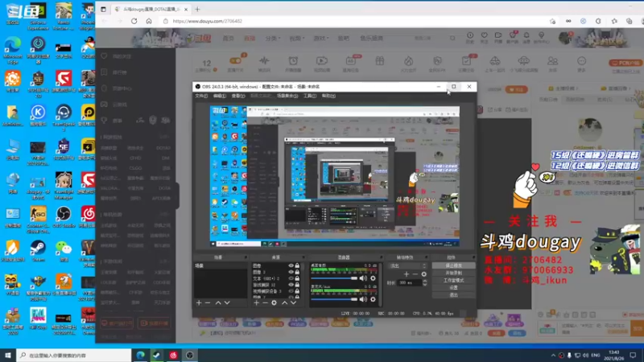Toggle visibility of the source row ending in 12
Screen dimensions: 644x362
[x=291, y=285]
